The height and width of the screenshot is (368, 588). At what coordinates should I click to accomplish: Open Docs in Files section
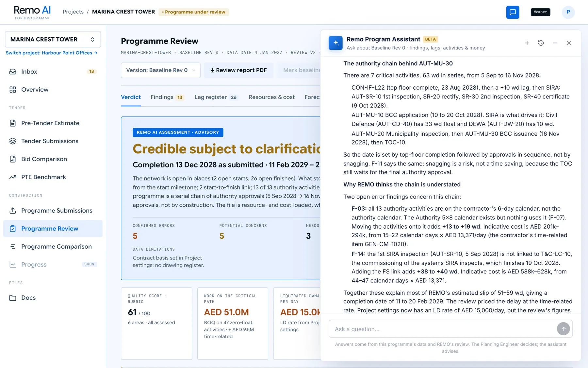coord(53,298)
